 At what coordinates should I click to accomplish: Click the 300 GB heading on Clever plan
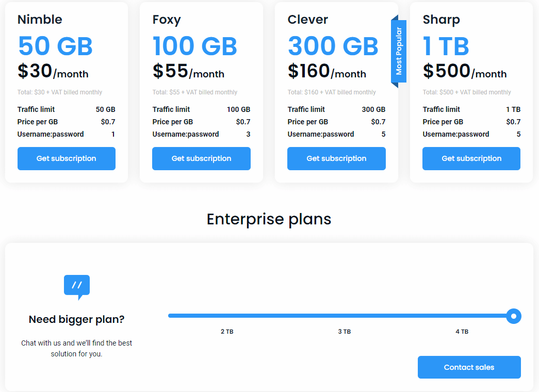tap(333, 46)
